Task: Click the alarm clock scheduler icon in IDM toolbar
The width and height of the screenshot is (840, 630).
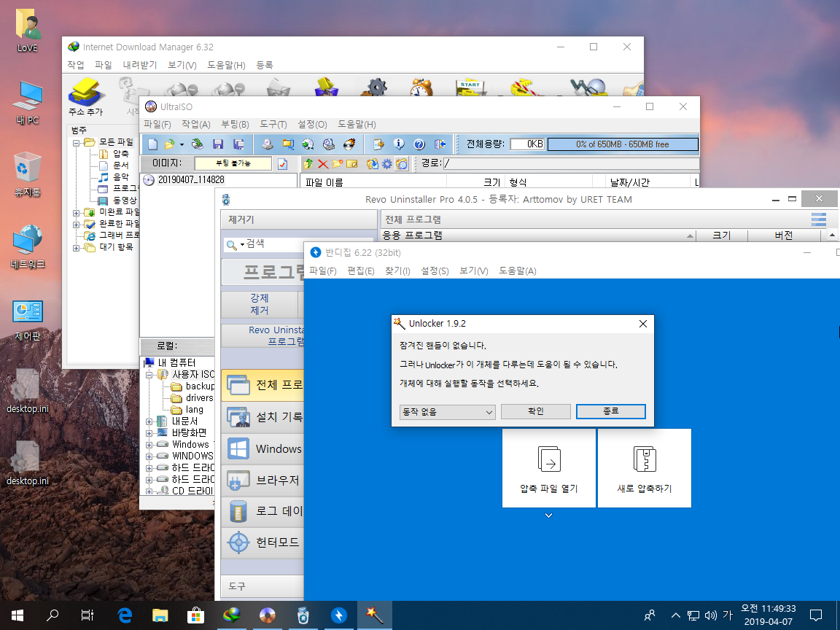Action: (x=421, y=87)
